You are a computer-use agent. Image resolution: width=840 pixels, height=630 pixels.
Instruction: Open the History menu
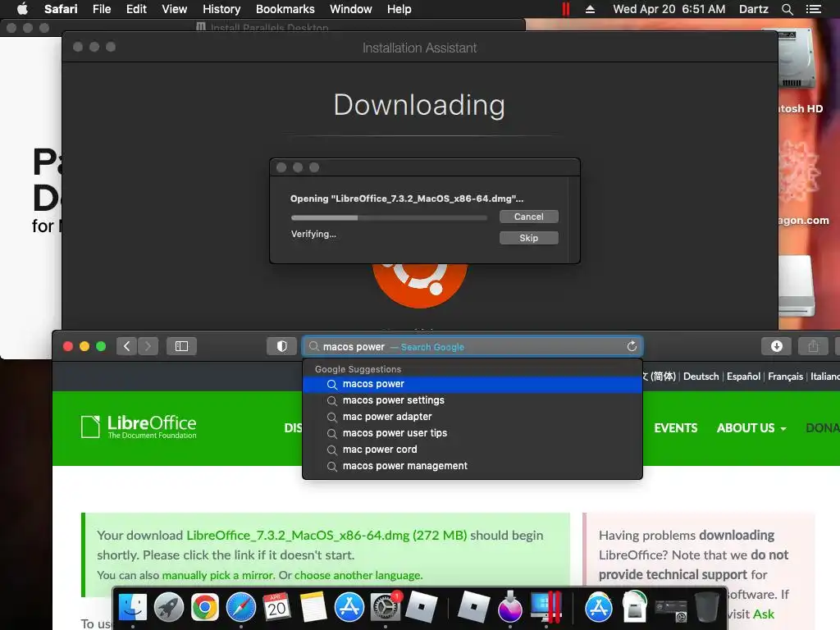[x=221, y=9]
